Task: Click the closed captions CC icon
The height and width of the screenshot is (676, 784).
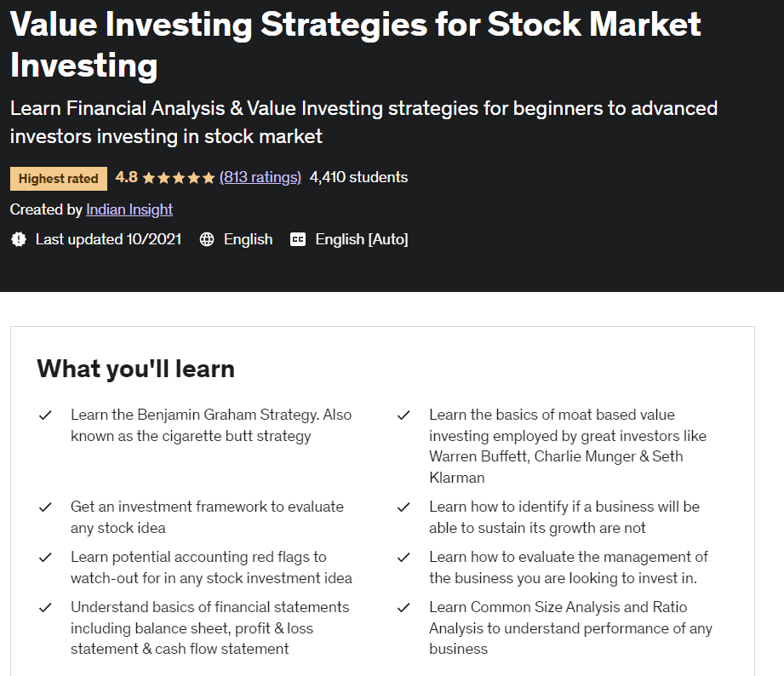Action: 297,239
